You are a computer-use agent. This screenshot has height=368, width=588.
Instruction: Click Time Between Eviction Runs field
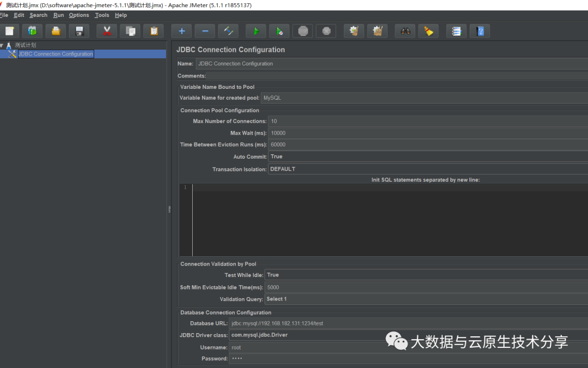point(428,144)
